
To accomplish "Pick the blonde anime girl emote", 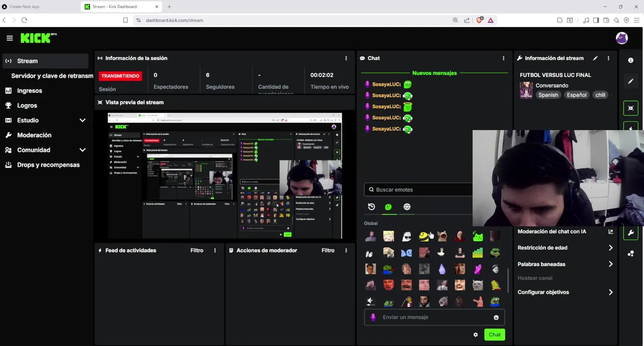I will (389, 236).
